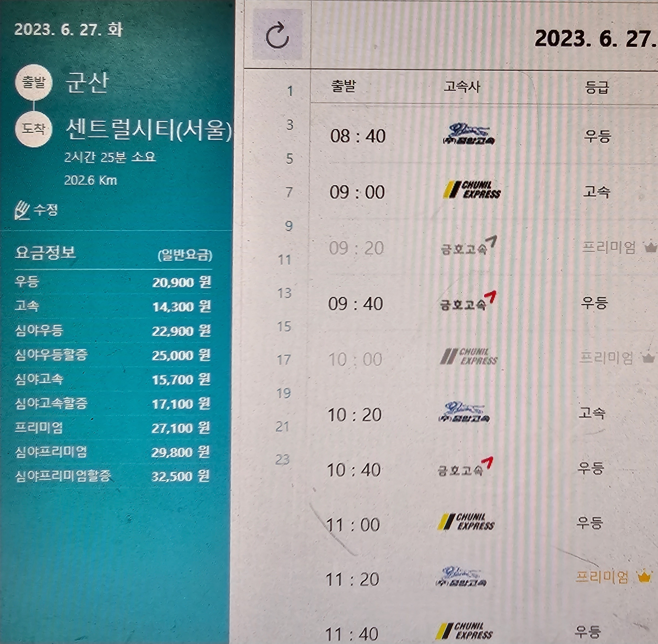658x644 pixels.
Task: Click the bus company logo on 08:40 row
Action: coord(469,135)
